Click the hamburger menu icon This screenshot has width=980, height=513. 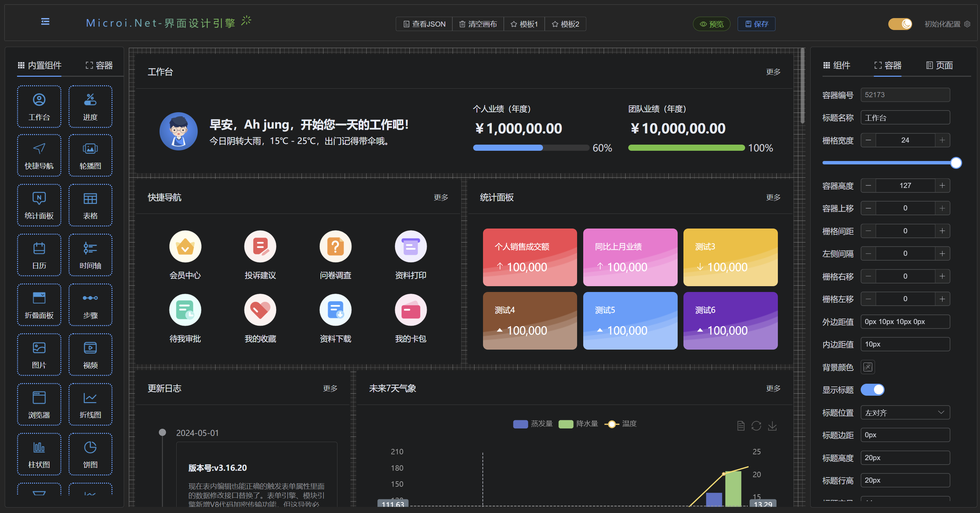point(45,22)
